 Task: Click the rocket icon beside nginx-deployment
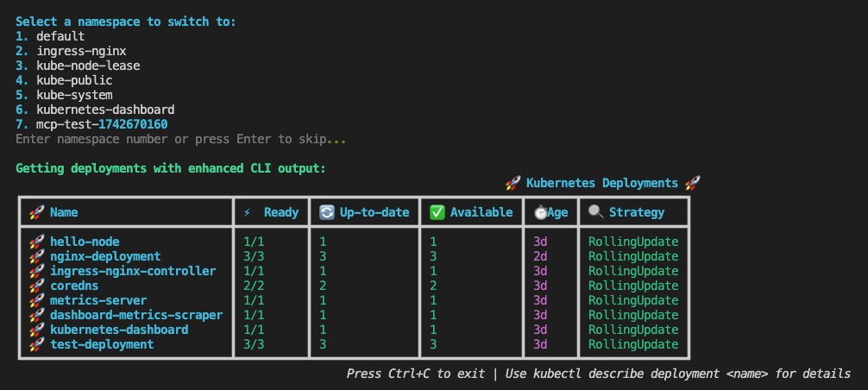(x=36, y=256)
